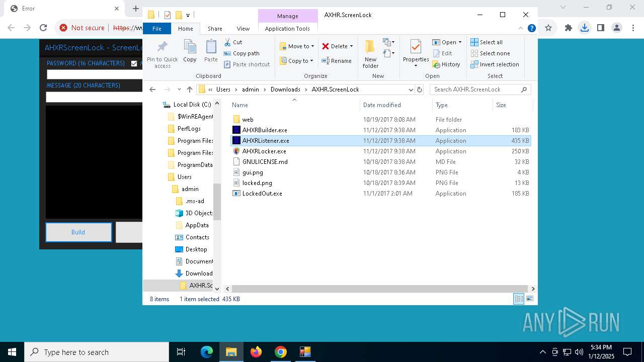The image size is (644, 362).
Task: Click the address bar refresh icon
Action: [x=420, y=89]
